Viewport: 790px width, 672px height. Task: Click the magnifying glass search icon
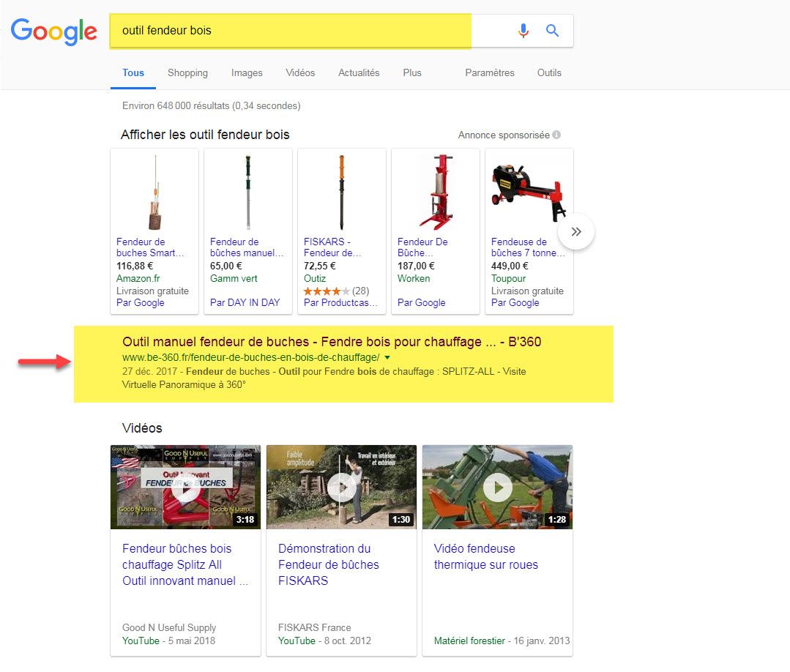pos(552,31)
